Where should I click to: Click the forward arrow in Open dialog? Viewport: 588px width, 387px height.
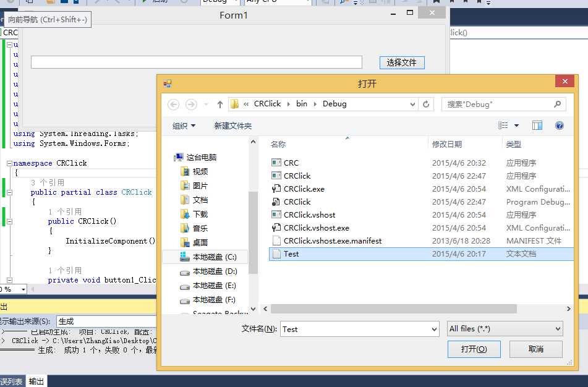[191, 104]
